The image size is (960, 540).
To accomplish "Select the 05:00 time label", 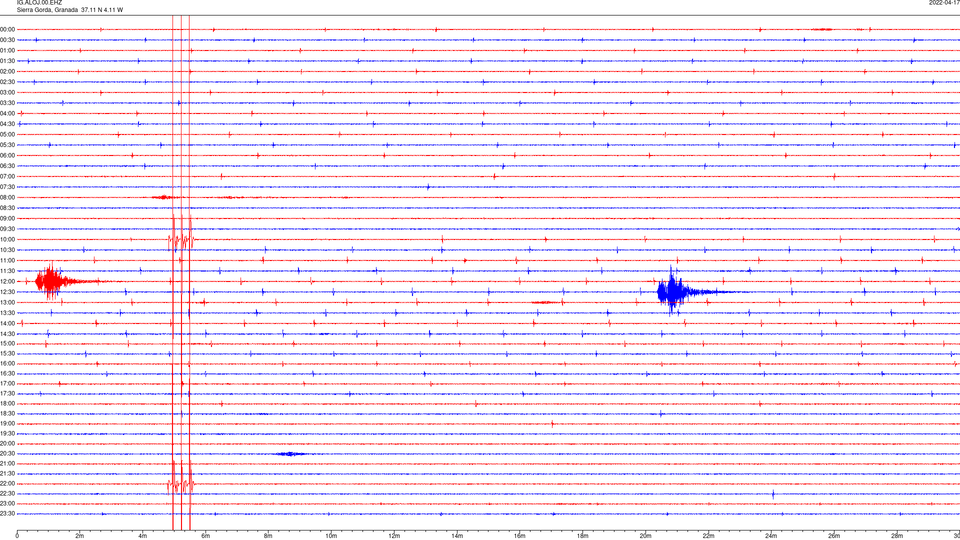I will pyautogui.click(x=7, y=134).
